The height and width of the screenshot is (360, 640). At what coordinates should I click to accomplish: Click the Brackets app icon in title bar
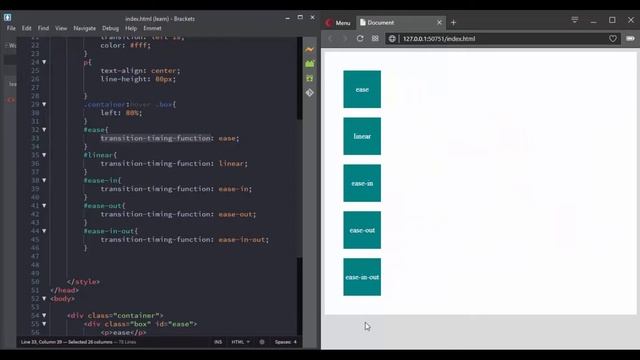pyautogui.click(x=7, y=17)
